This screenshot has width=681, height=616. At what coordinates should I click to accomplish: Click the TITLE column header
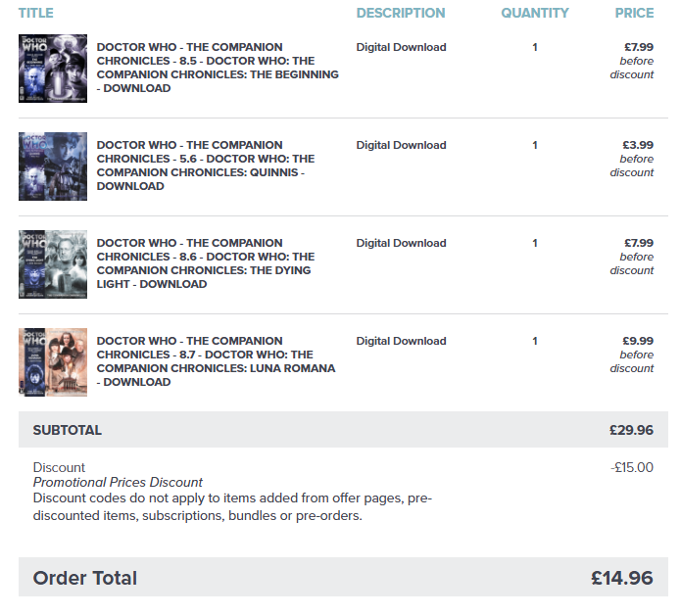[36, 13]
